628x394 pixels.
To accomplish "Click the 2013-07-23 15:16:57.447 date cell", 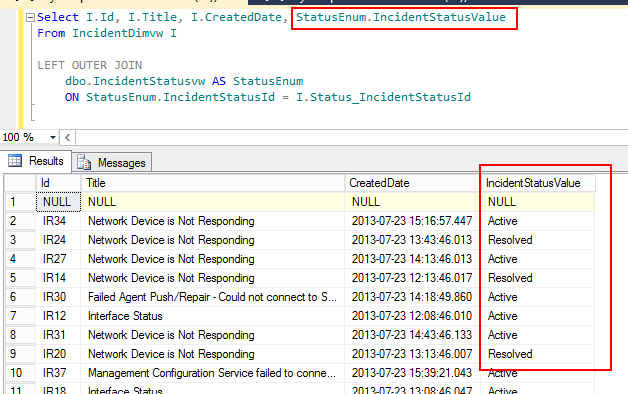I will pos(413,221).
